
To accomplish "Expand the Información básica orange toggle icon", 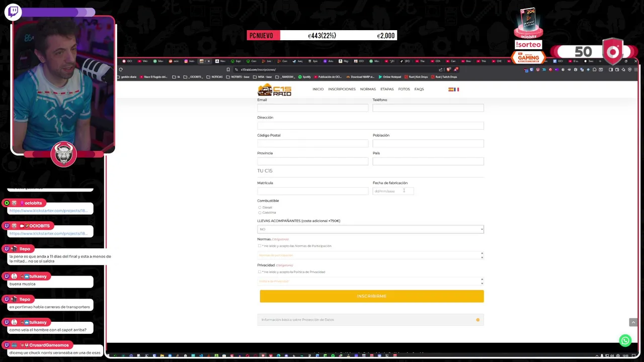I will [x=477, y=320].
